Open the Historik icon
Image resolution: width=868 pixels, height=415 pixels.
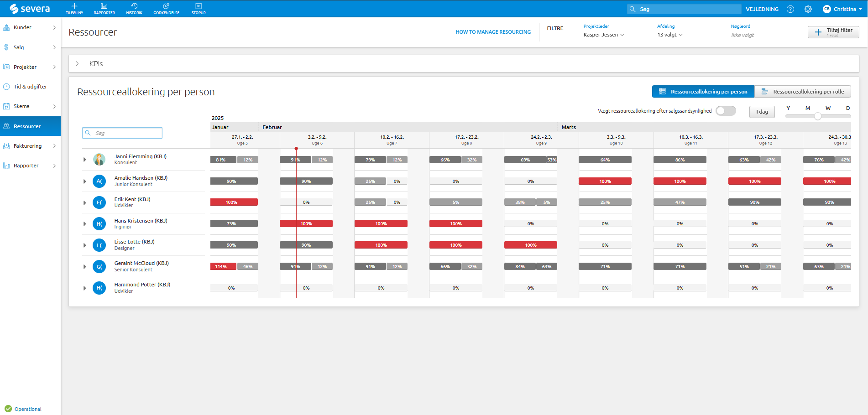point(134,6)
